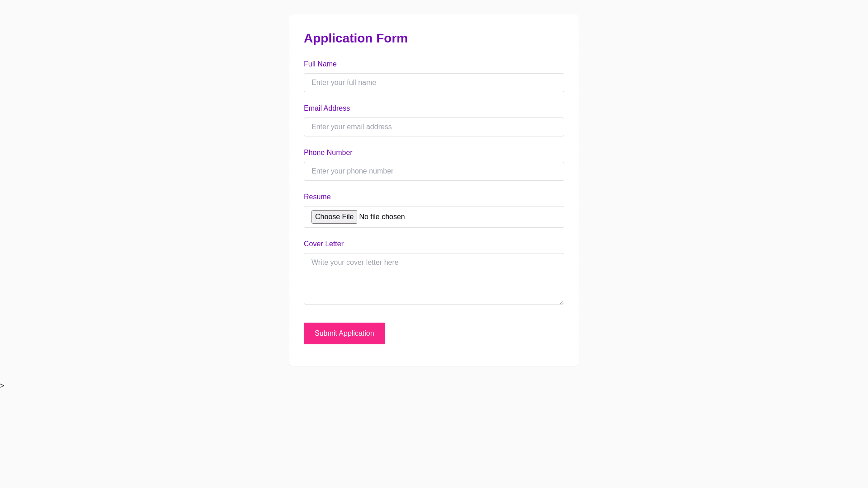Click the Cover Letter label
The image size is (868, 488).
[323, 244]
